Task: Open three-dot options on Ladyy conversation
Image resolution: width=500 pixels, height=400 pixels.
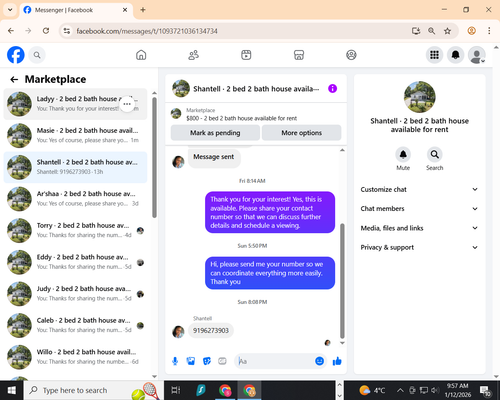Action: [x=127, y=104]
